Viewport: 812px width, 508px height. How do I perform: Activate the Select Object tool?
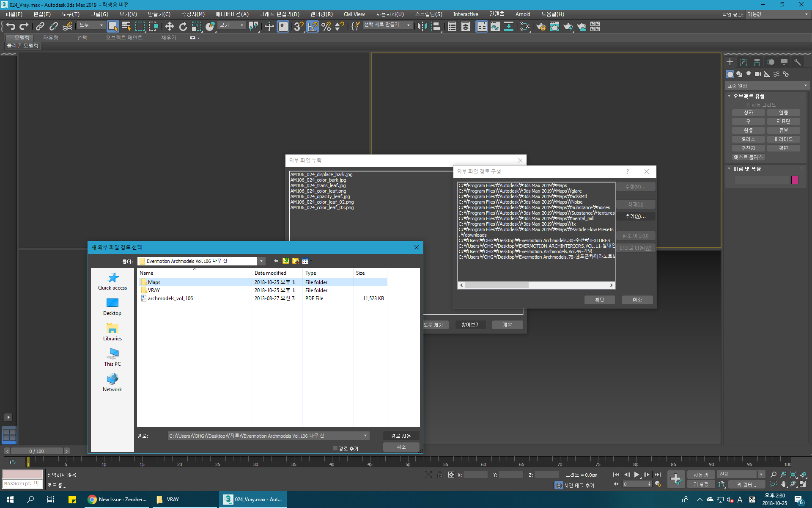pyautogui.click(x=112, y=27)
